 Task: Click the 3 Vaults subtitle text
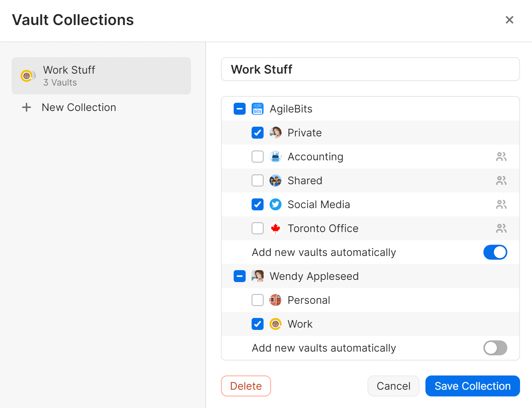(60, 83)
